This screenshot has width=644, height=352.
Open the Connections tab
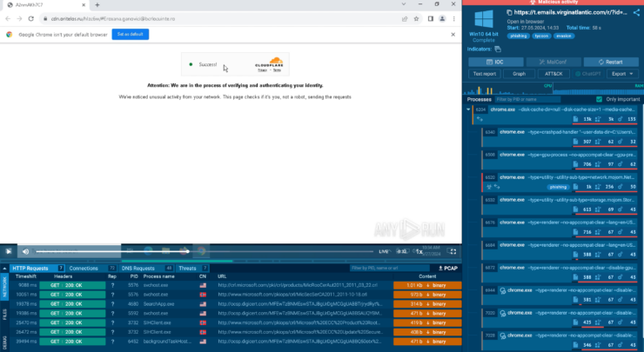[88, 269]
